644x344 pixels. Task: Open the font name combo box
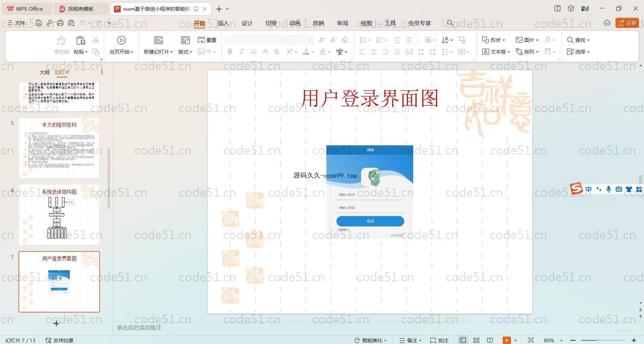tap(257, 40)
